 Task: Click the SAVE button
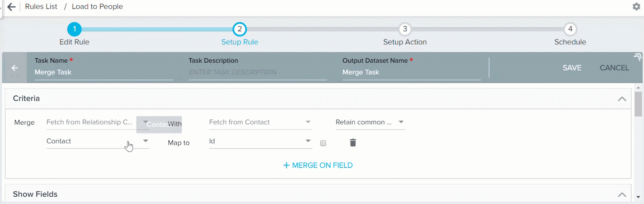click(572, 68)
